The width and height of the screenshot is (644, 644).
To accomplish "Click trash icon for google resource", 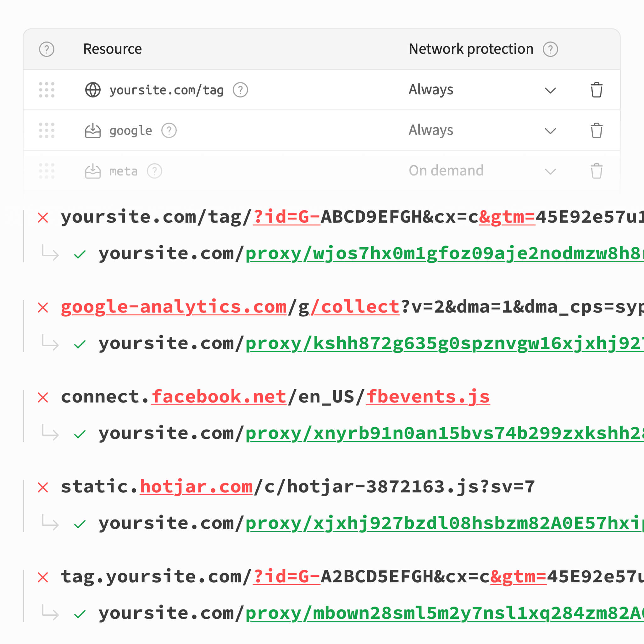I will [x=596, y=130].
